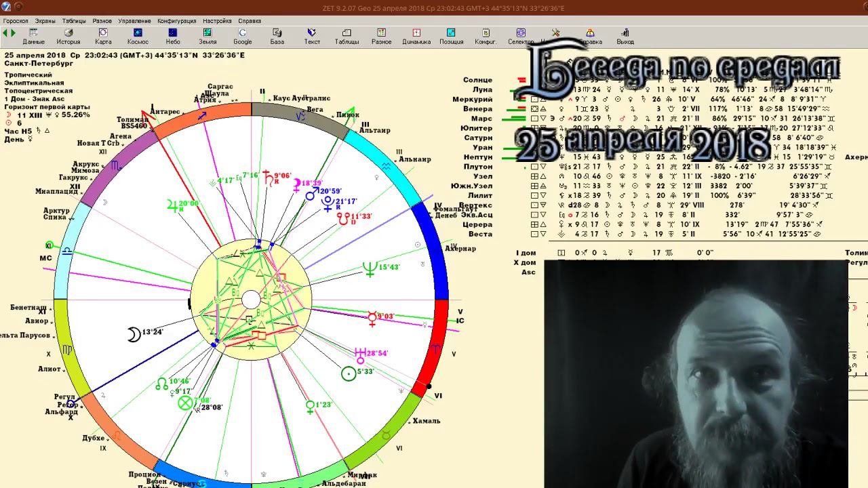The image size is (868, 488).
Task: Select the Moon glyph at 13°24'
Action: click(x=134, y=334)
